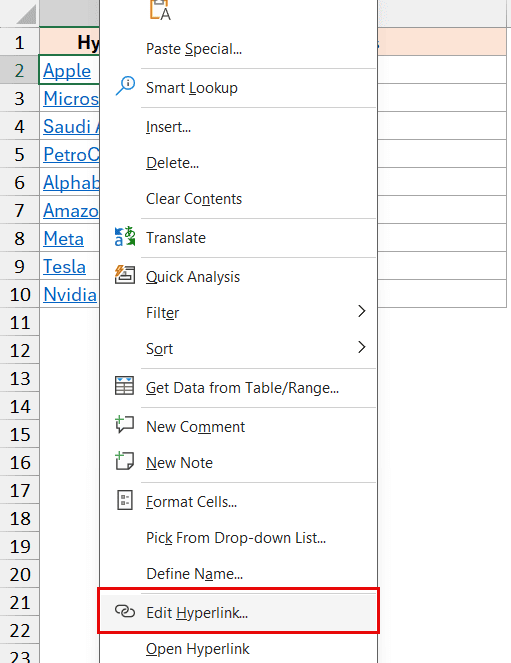The width and height of the screenshot is (511, 663).
Task: Select row header 22
Action: click(19, 630)
